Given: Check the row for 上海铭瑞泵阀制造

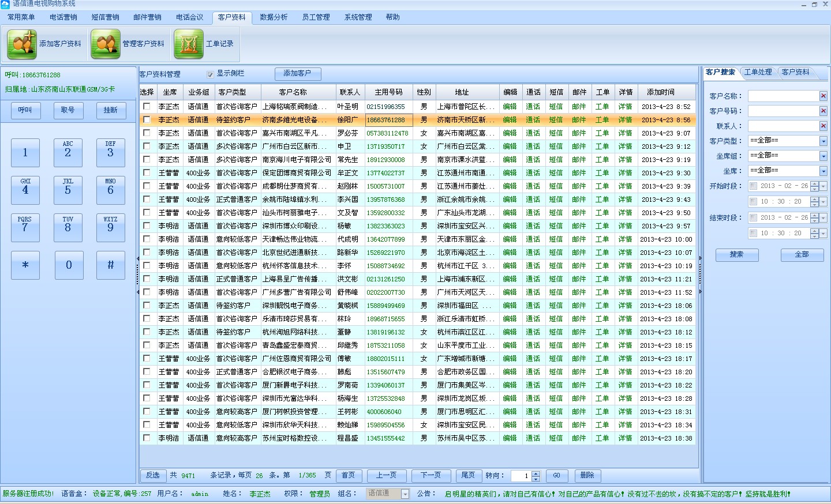Looking at the screenshot, I should [x=147, y=106].
